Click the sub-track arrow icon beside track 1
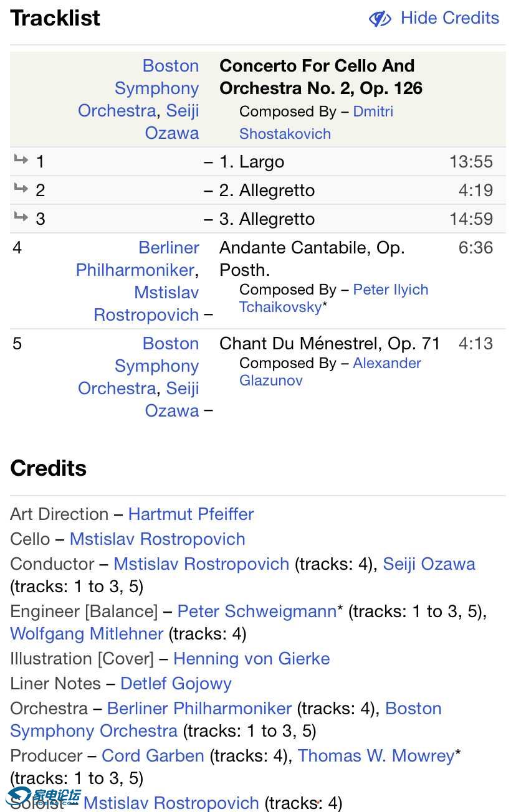Image resolution: width=516 pixels, height=812 pixels. (x=21, y=161)
